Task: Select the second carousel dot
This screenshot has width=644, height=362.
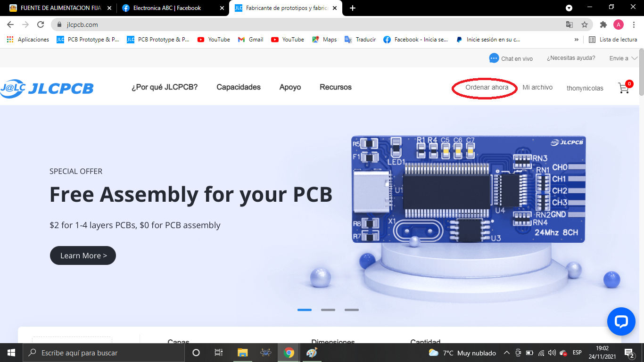Action: click(x=328, y=310)
